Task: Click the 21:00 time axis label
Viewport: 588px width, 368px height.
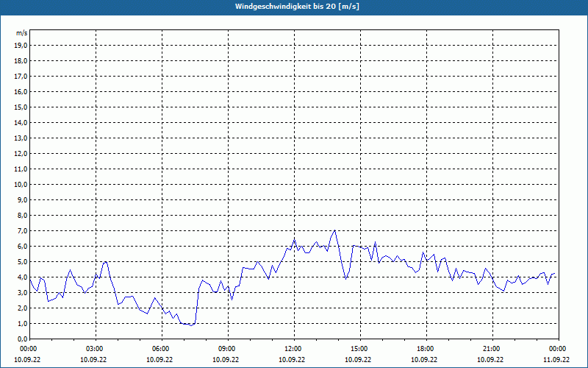Action: (492, 349)
